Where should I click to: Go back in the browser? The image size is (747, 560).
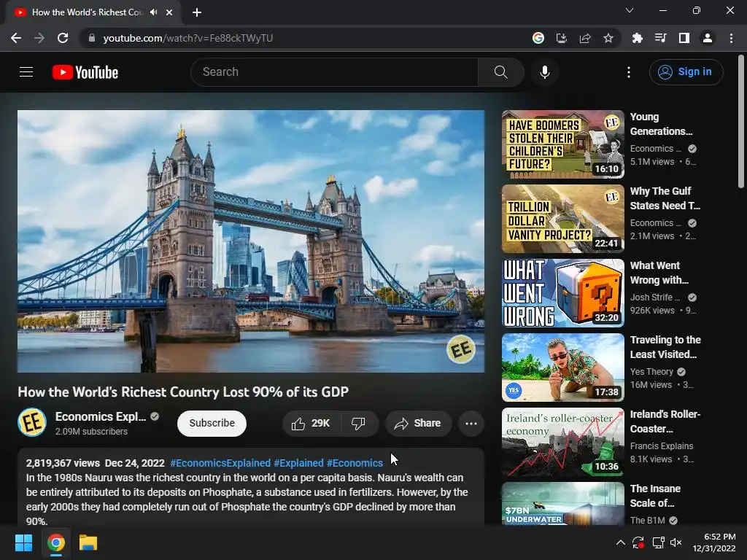coord(16,38)
